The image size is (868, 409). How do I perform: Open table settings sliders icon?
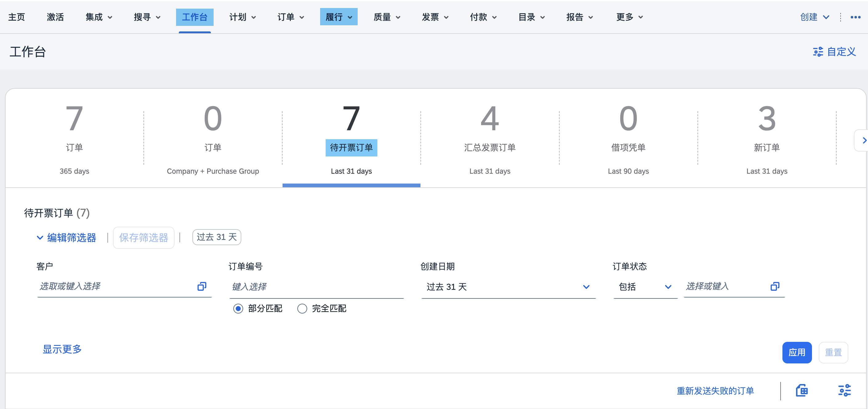(844, 391)
